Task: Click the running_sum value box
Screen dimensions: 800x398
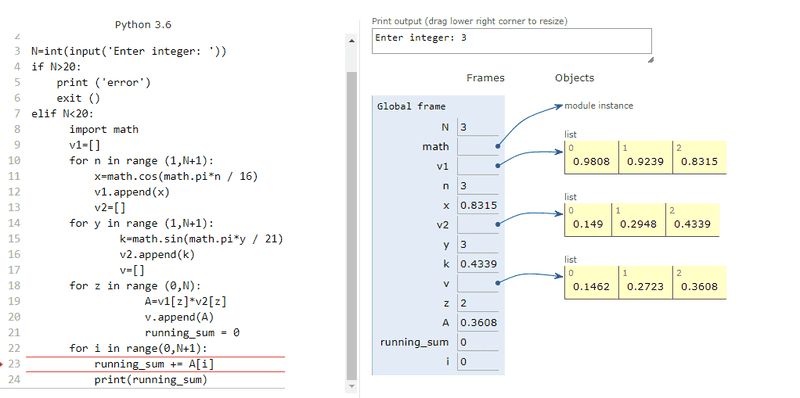Action: pyautogui.click(x=478, y=342)
